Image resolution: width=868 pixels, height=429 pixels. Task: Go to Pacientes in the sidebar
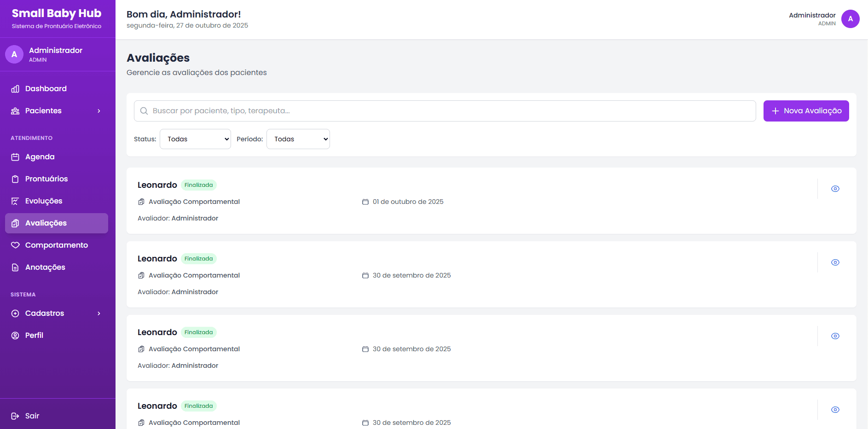pos(43,111)
